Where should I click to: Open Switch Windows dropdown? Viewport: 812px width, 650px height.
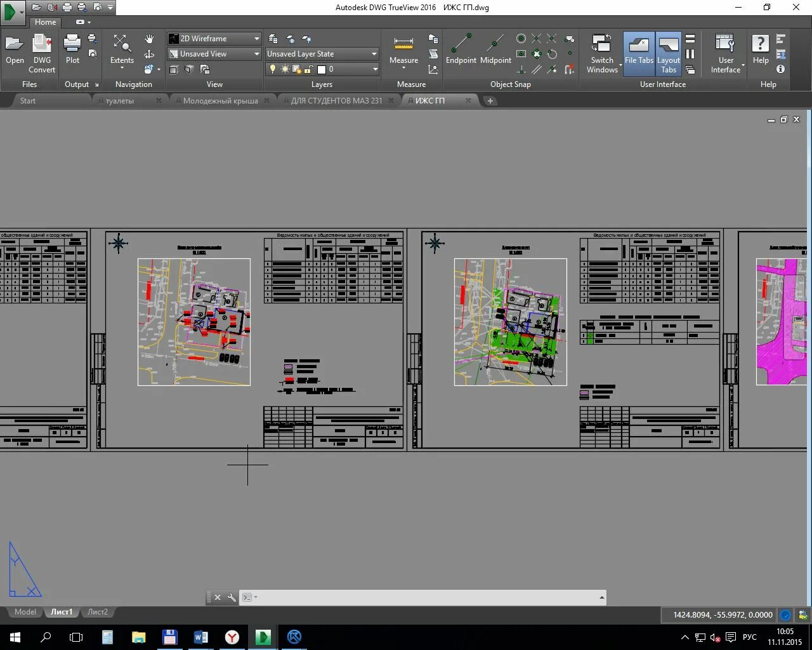[602, 54]
